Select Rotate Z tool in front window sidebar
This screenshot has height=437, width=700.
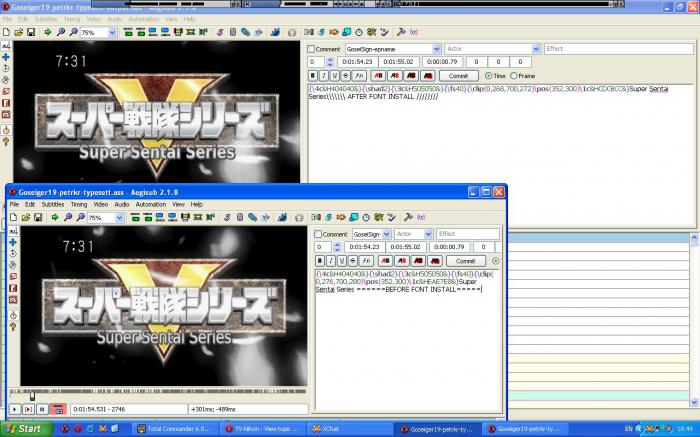pyautogui.click(x=13, y=254)
